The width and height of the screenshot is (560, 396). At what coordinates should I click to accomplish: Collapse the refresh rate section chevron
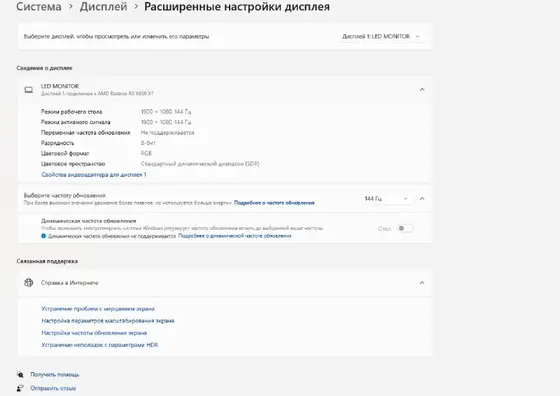point(422,199)
